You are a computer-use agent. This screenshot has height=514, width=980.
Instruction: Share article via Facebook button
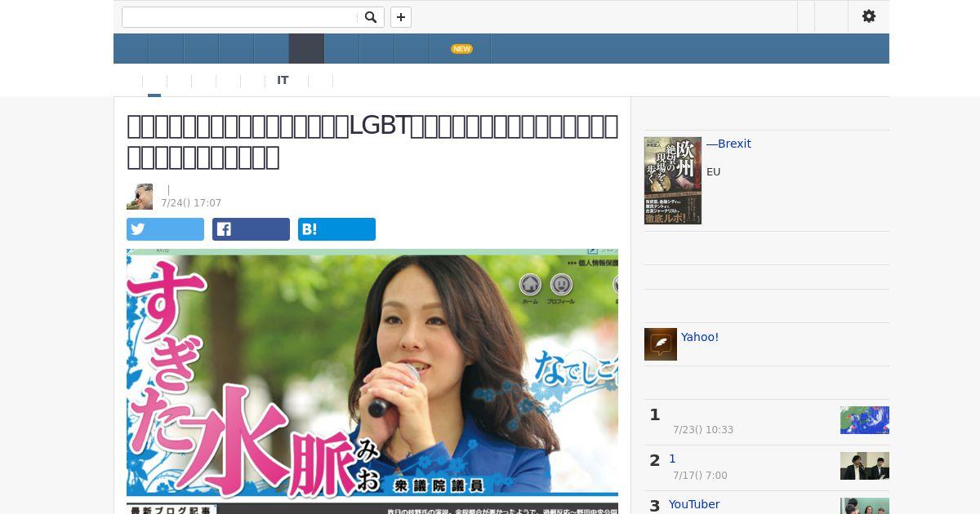click(x=251, y=229)
